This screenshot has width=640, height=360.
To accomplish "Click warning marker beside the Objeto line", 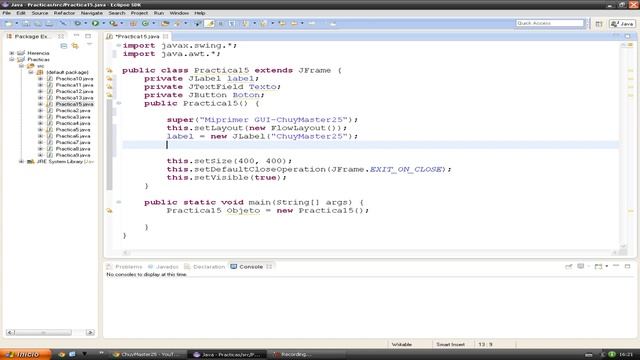I will (109, 211).
